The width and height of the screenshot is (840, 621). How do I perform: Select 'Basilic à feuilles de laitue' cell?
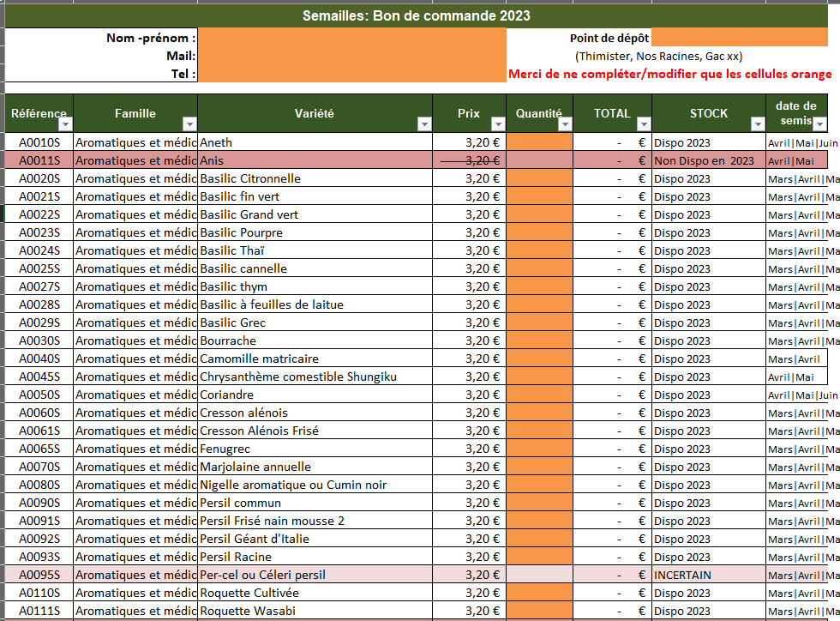click(x=315, y=304)
